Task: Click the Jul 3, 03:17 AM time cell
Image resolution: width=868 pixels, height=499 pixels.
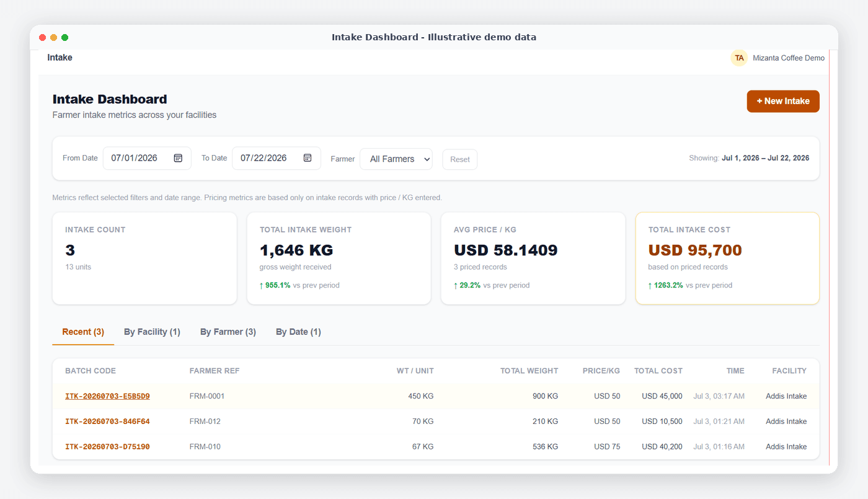Action: click(x=719, y=396)
